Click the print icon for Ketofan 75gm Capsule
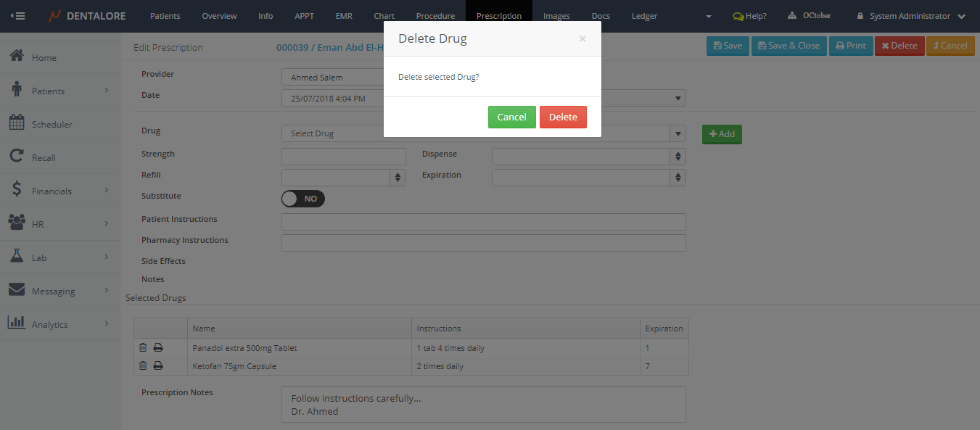The height and width of the screenshot is (430, 980). point(158,366)
